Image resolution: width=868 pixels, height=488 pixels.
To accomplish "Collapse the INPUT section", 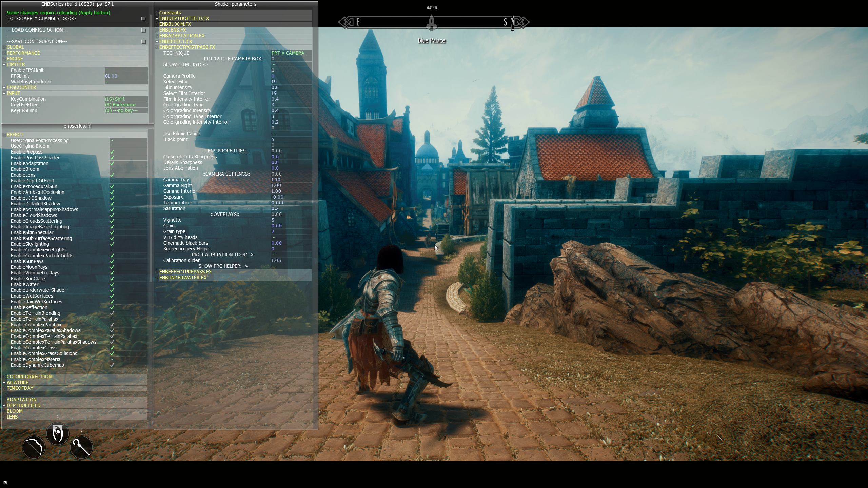I will tap(4, 93).
